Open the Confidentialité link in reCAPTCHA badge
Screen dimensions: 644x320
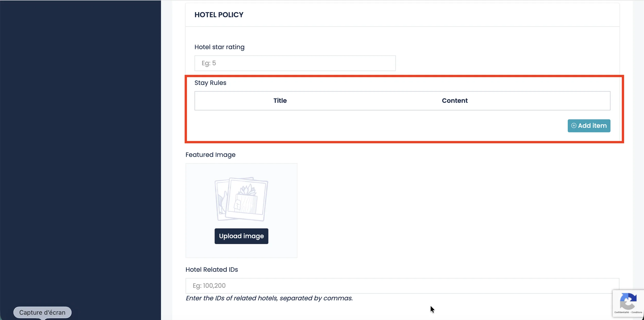tap(621, 312)
